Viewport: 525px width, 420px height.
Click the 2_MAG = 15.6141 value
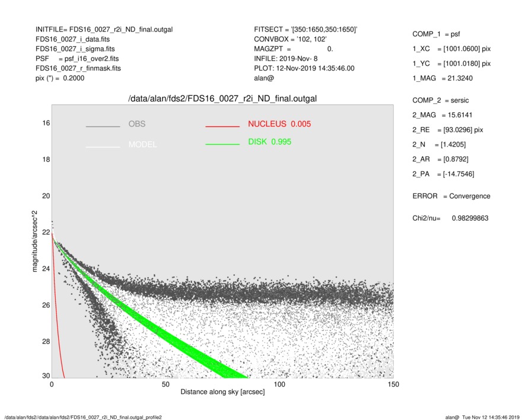coord(443,115)
